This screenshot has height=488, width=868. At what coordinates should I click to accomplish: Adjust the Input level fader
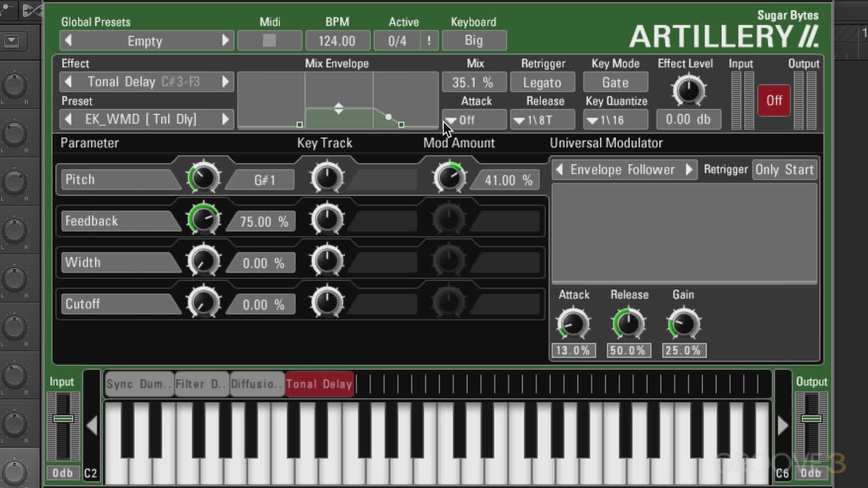point(63,419)
